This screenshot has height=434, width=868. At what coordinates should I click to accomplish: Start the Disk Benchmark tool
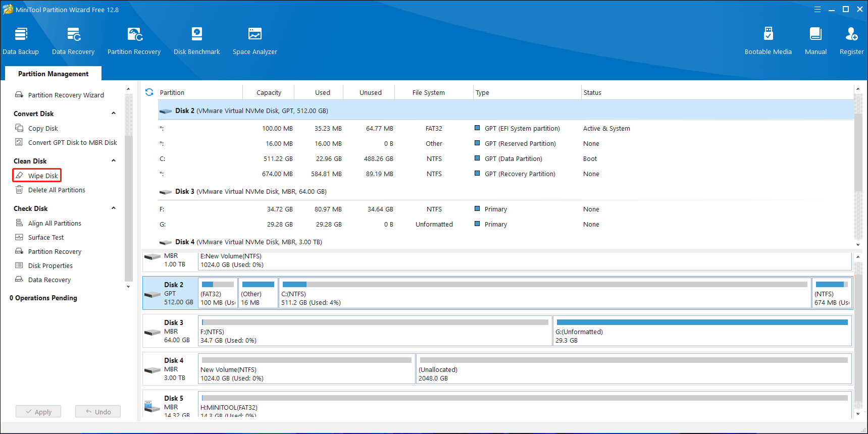pyautogui.click(x=197, y=41)
